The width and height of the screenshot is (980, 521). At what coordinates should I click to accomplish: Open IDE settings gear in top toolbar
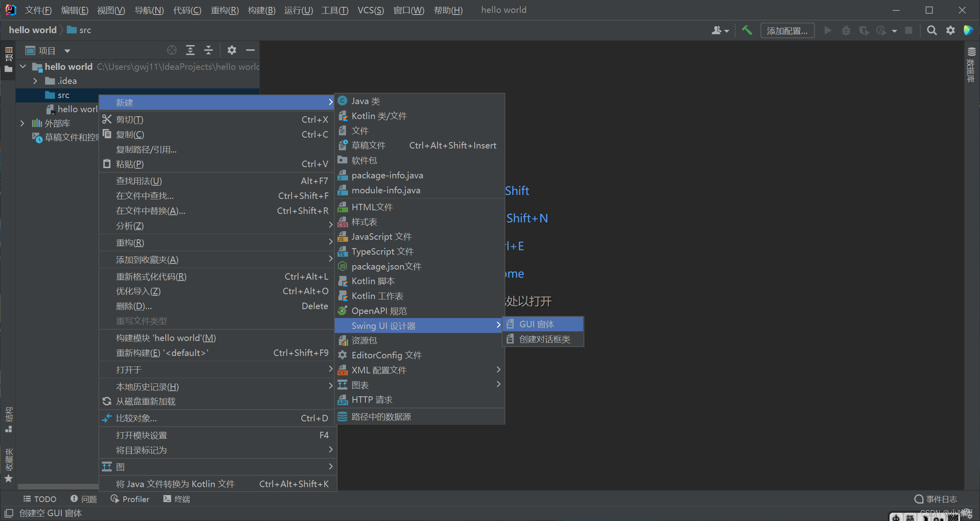coord(951,31)
